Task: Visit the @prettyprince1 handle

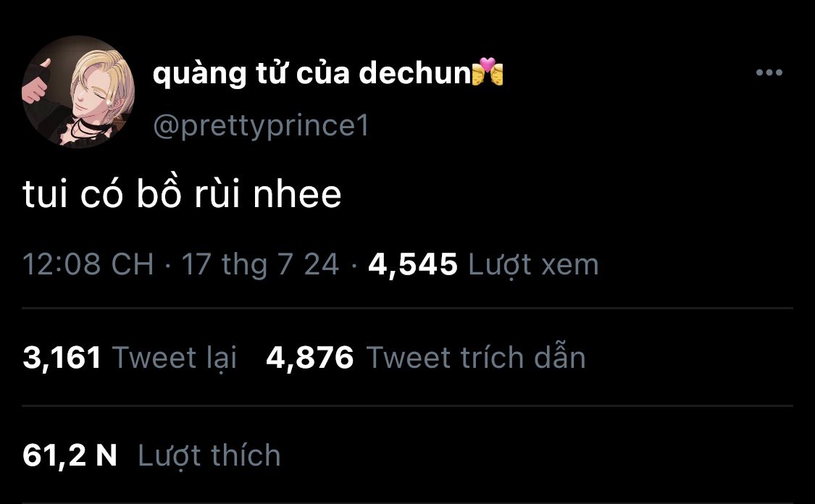Action: [261, 126]
